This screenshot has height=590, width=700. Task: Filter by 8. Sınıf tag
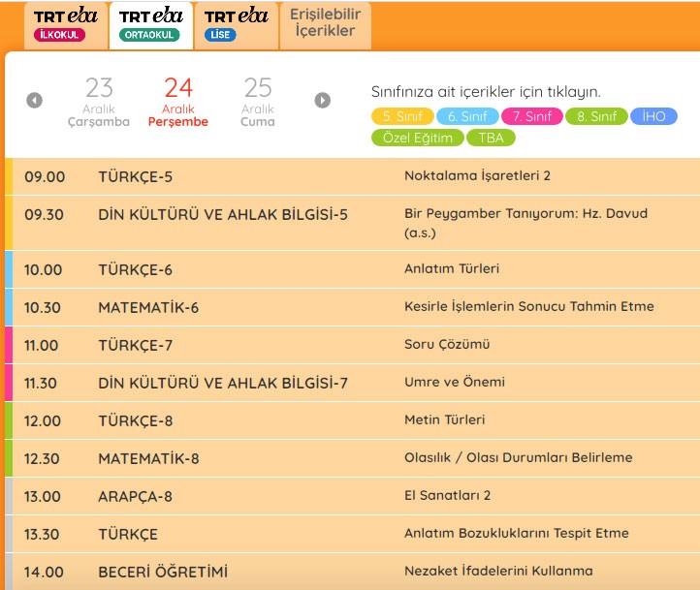596,116
